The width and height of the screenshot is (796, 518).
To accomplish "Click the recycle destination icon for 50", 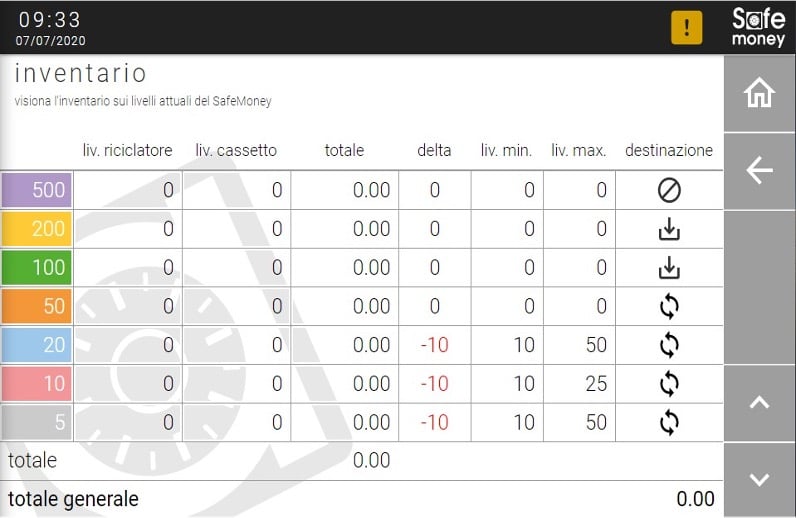I will [669, 306].
